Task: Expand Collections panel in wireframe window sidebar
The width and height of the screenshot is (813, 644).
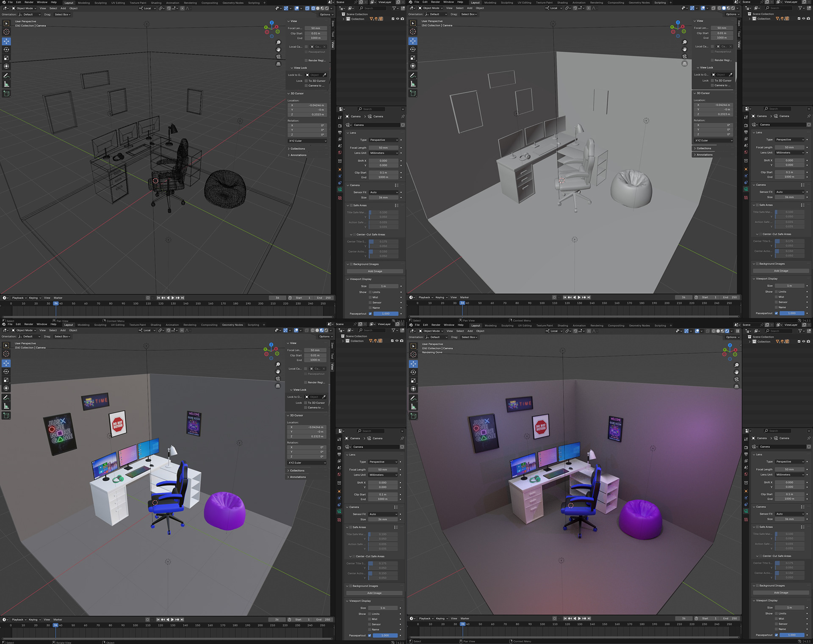Action: (x=297, y=149)
